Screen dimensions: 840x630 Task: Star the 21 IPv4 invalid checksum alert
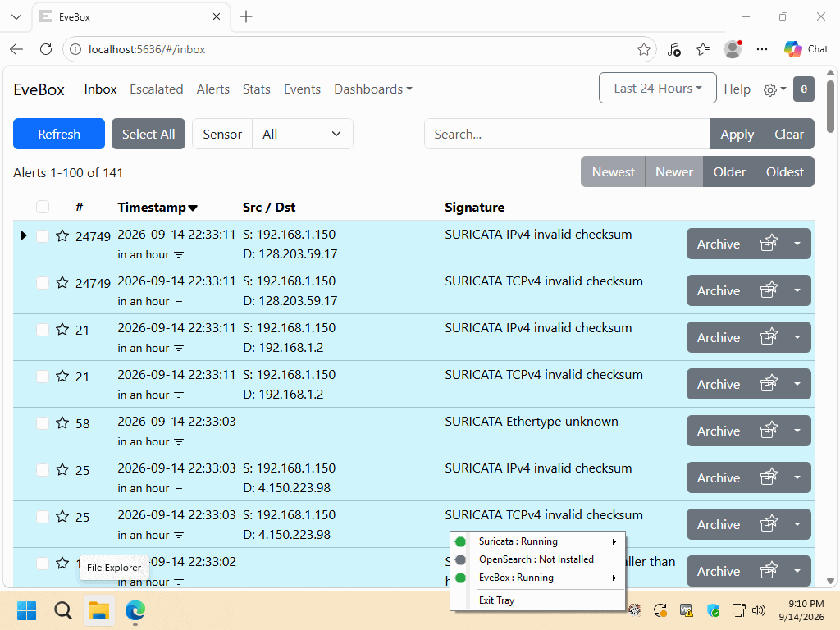(x=62, y=330)
